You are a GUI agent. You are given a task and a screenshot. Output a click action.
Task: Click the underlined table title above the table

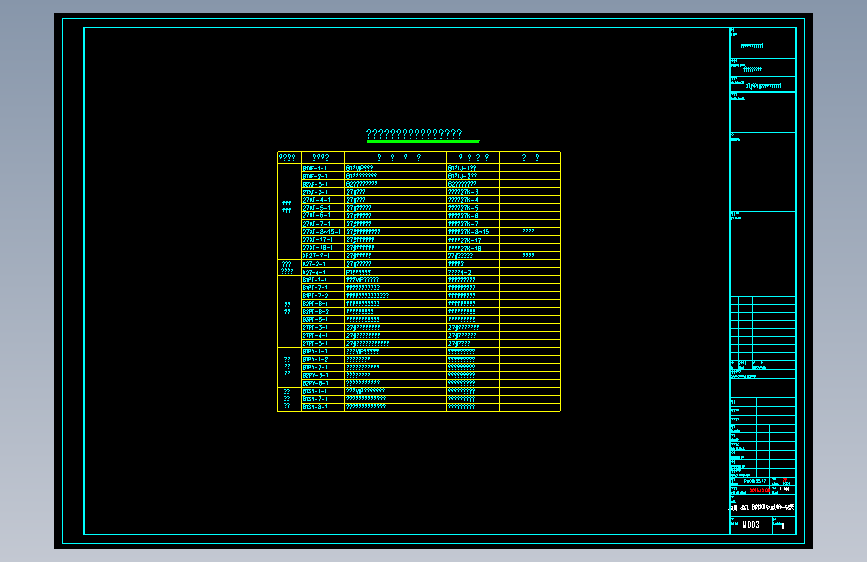[414, 134]
